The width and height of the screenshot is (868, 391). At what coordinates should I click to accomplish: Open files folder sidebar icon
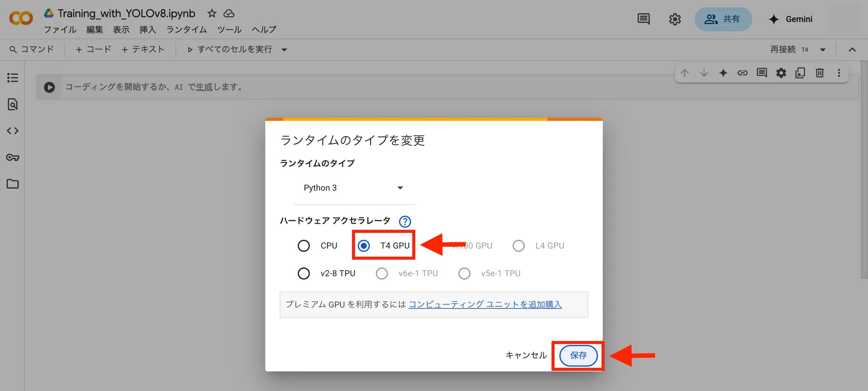(x=13, y=184)
